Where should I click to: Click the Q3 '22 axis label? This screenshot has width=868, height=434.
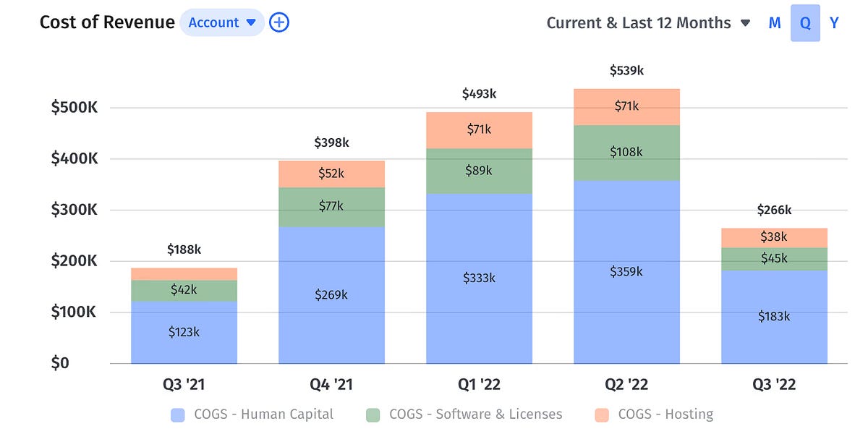pos(774,386)
